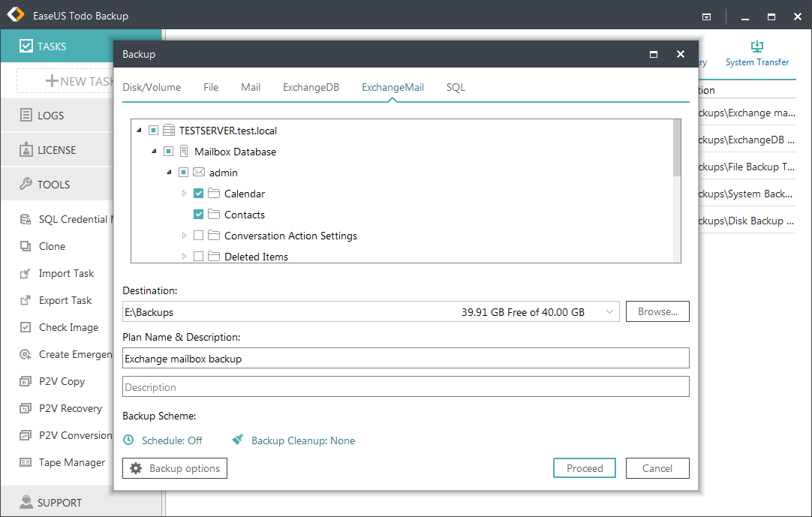
Task: Uncheck the Calendar folder checkbox
Action: (198, 193)
